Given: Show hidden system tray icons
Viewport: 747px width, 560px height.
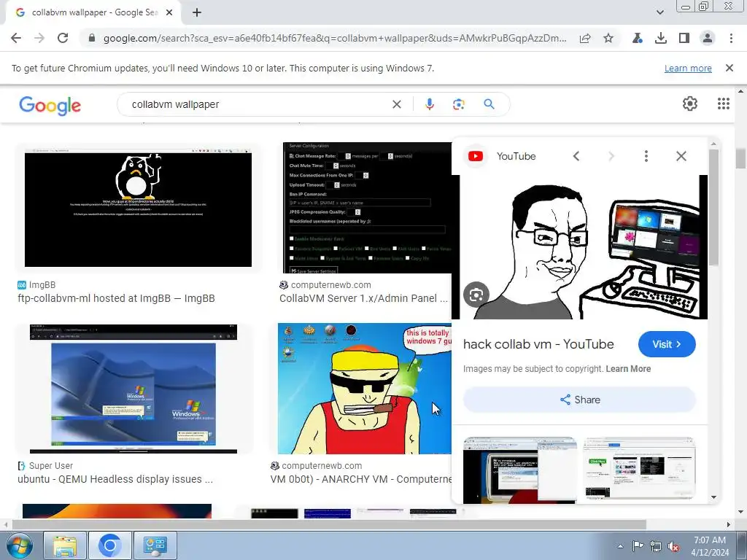Looking at the screenshot, I should tap(620, 546).
